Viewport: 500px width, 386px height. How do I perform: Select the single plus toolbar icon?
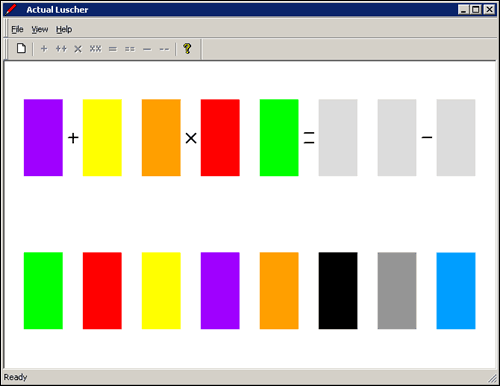(x=44, y=49)
